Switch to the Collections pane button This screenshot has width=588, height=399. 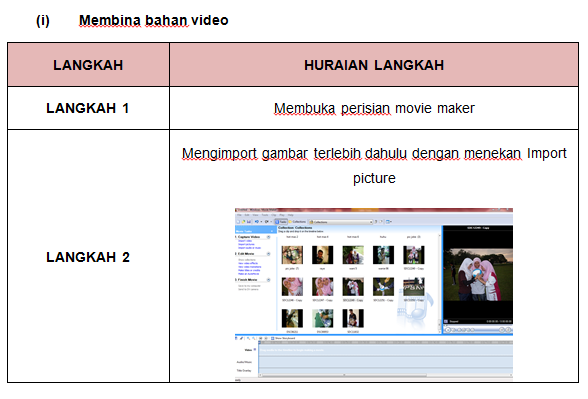click(x=297, y=222)
